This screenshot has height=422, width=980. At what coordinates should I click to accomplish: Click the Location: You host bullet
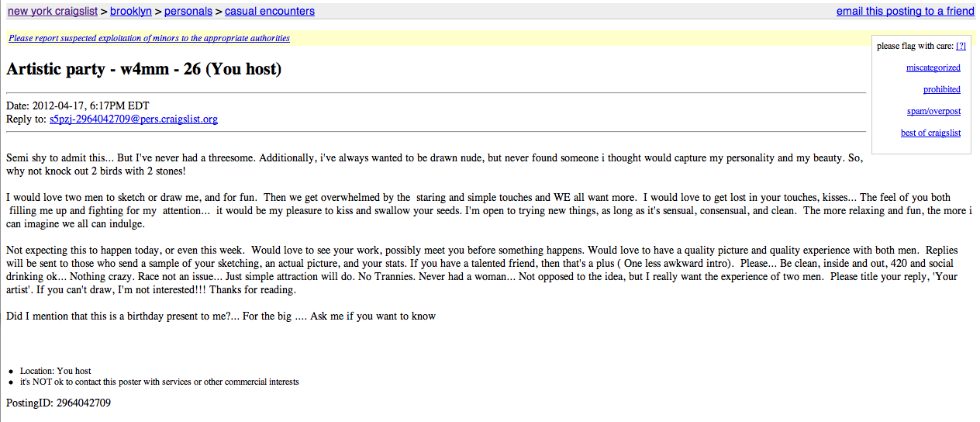tap(56, 371)
